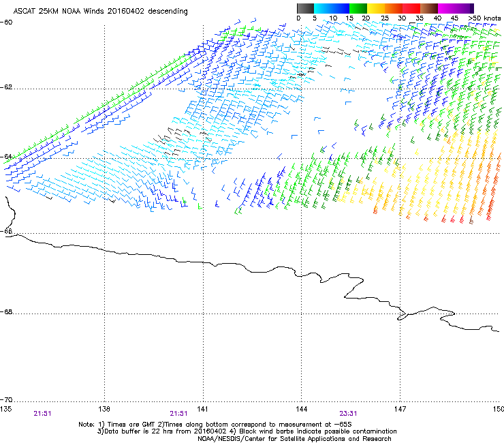
Task: Click the -68 latitude axis label
Action: click(6, 311)
